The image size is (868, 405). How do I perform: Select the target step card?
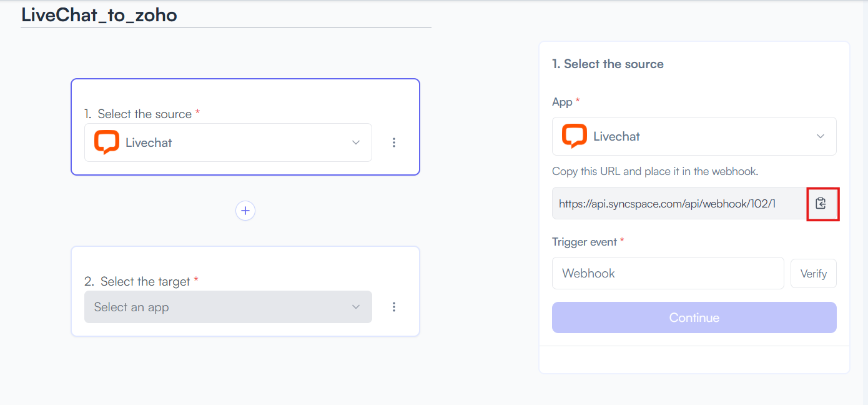pyautogui.click(x=245, y=291)
